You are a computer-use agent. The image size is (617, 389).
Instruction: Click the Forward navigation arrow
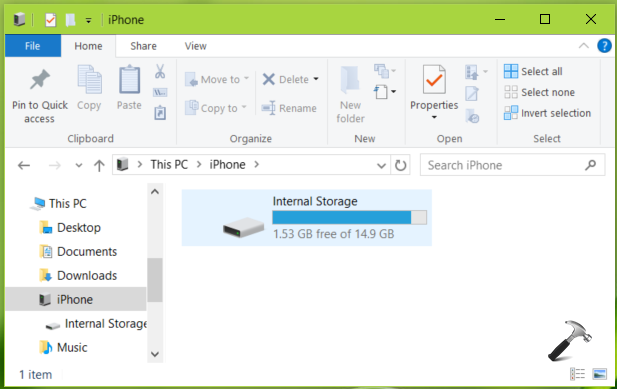54,165
